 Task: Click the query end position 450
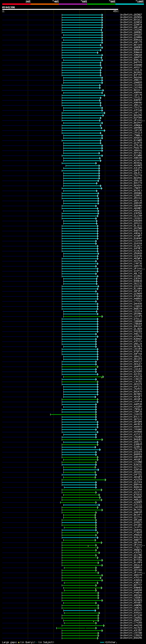(115, 11)
